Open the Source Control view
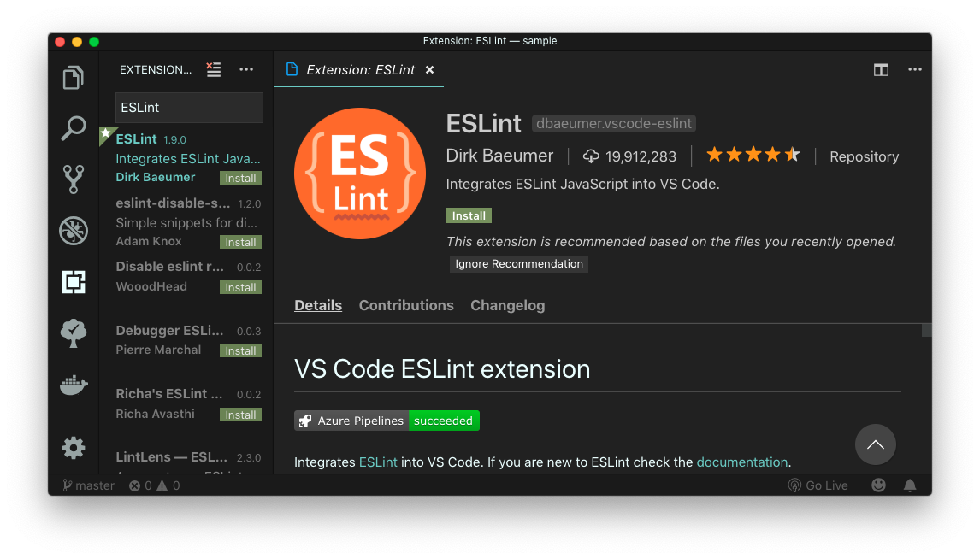Image resolution: width=980 pixels, height=559 pixels. click(74, 179)
